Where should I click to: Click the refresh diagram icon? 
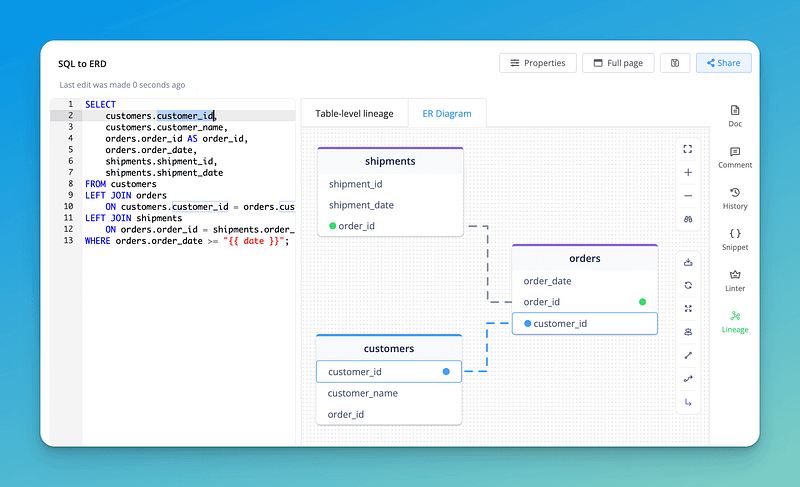coord(688,285)
